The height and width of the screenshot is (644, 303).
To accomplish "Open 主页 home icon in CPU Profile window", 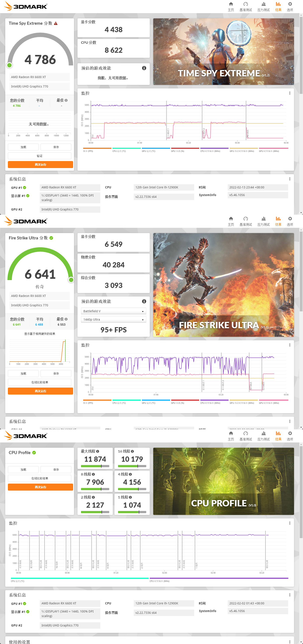I will coord(231,433).
